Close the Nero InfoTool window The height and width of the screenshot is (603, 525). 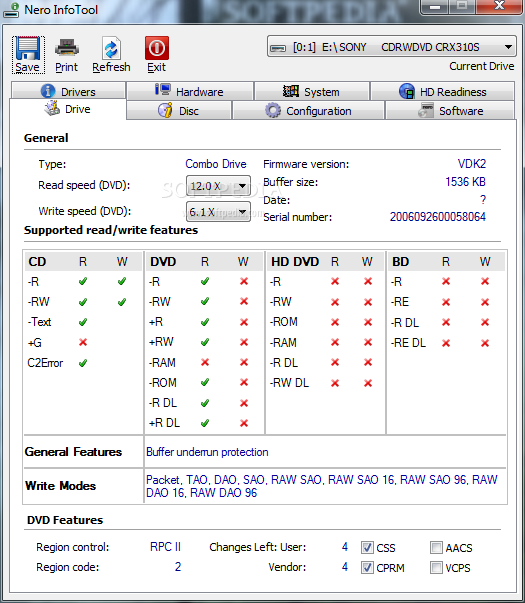pos(499,6)
